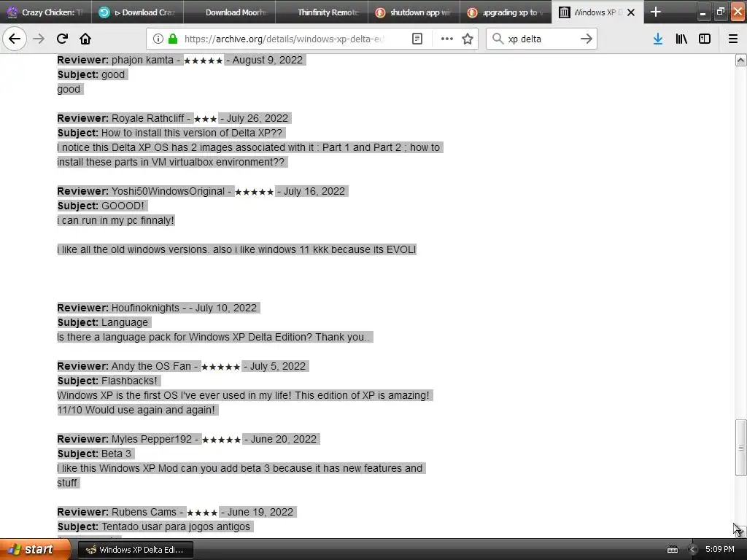Switch to the upgrading xp tab
This screenshot has height=560, width=747.
506,12
